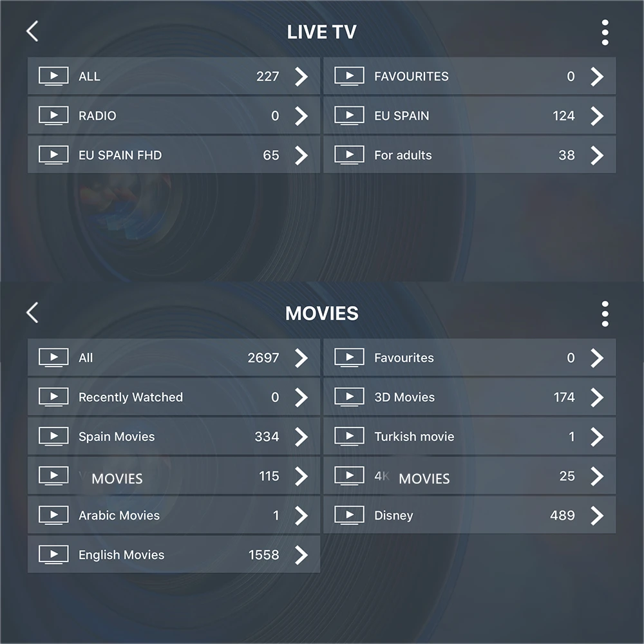Click the TV play icon for EU SPAIN FHD
The height and width of the screenshot is (644, 644).
pos(54,155)
